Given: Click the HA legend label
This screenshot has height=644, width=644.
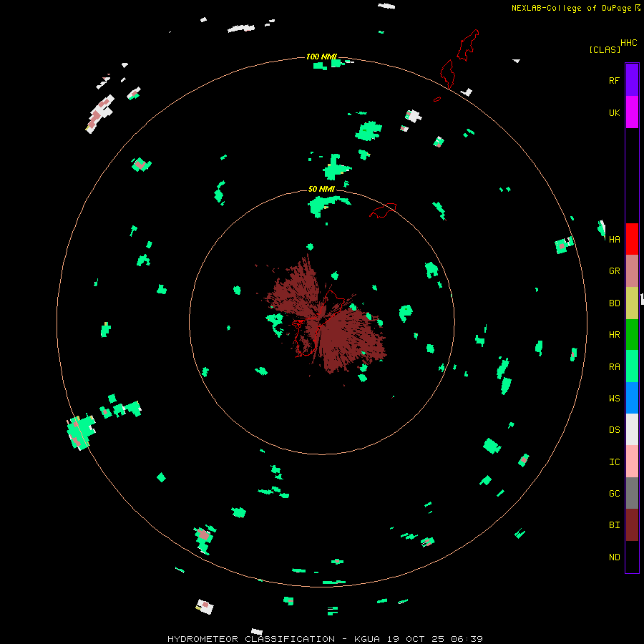Looking at the screenshot, I should tap(614, 239).
